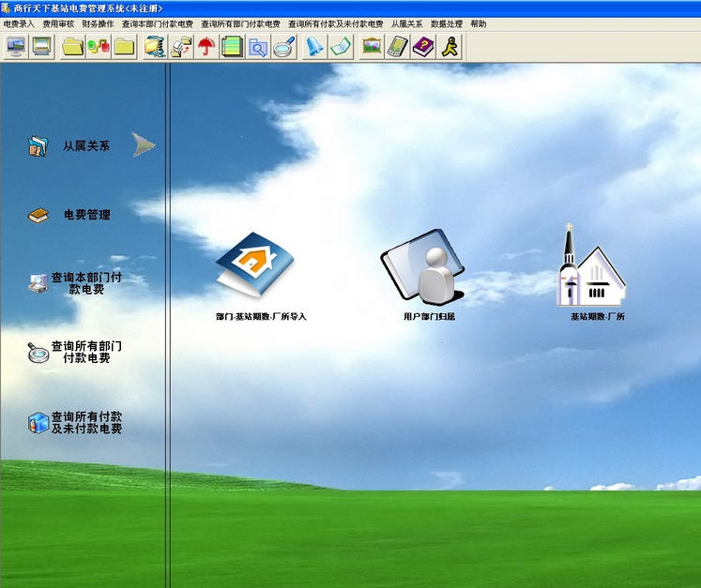Open the 查询本部门付款电费 menu
Viewport: 701px width, 588px height.
click(158, 24)
